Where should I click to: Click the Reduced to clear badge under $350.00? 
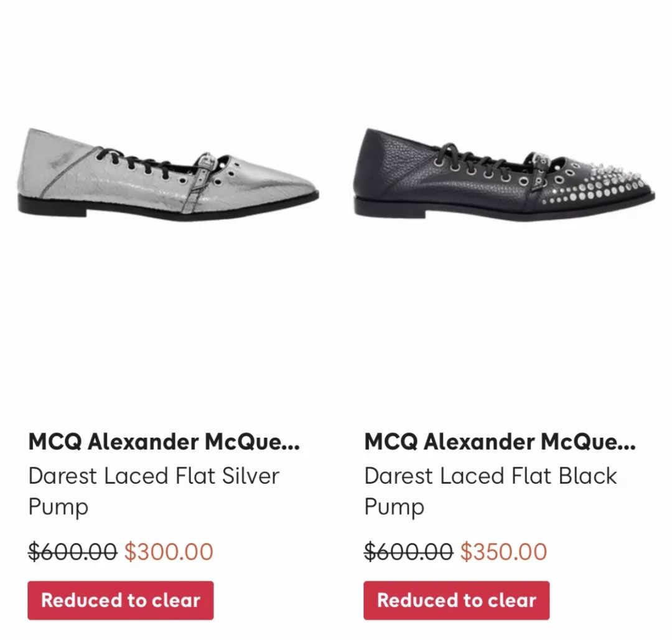457,600
